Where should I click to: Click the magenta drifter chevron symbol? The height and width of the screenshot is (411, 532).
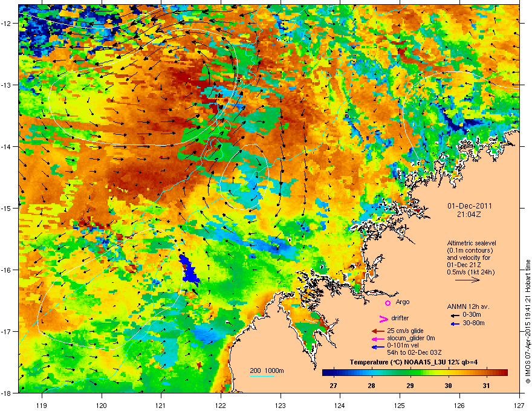[x=383, y=319]
